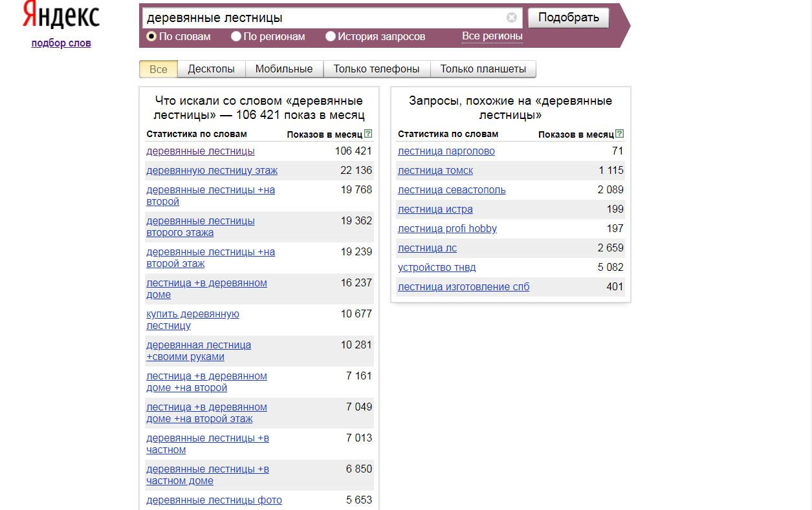This screenshot has height=510, width=812.
Task: Open деревянные лестницы +на второй link
Action: click(x=210, y=196)
